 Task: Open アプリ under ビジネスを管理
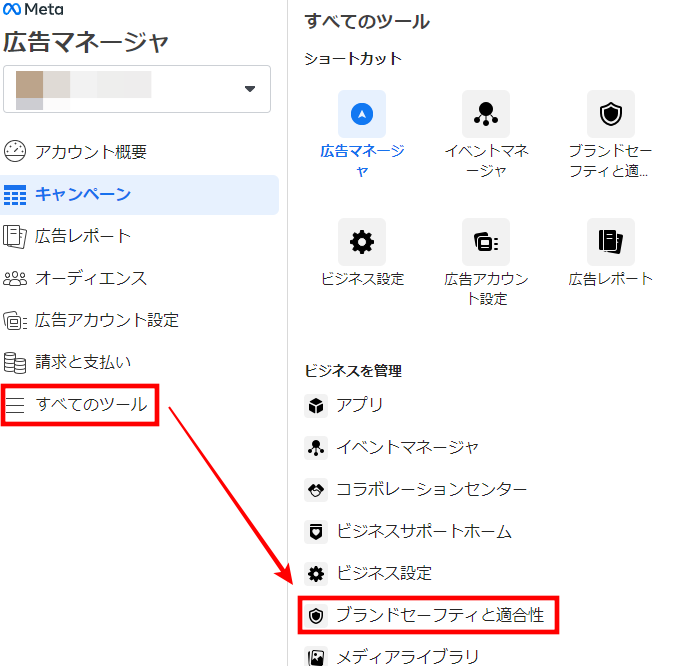(360, 405)
